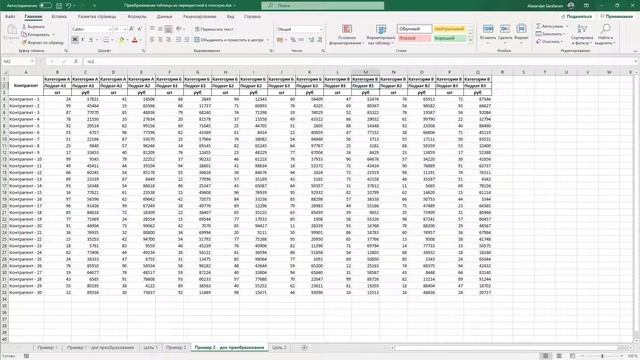Open the Примечания comments pane
The image size is (640, 360).
click(616, 16)
